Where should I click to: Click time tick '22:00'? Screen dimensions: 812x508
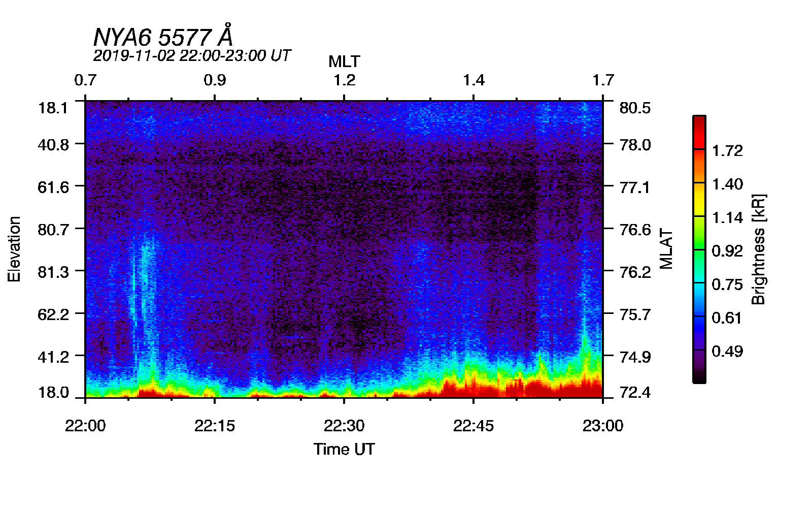[x=85, y=426]
